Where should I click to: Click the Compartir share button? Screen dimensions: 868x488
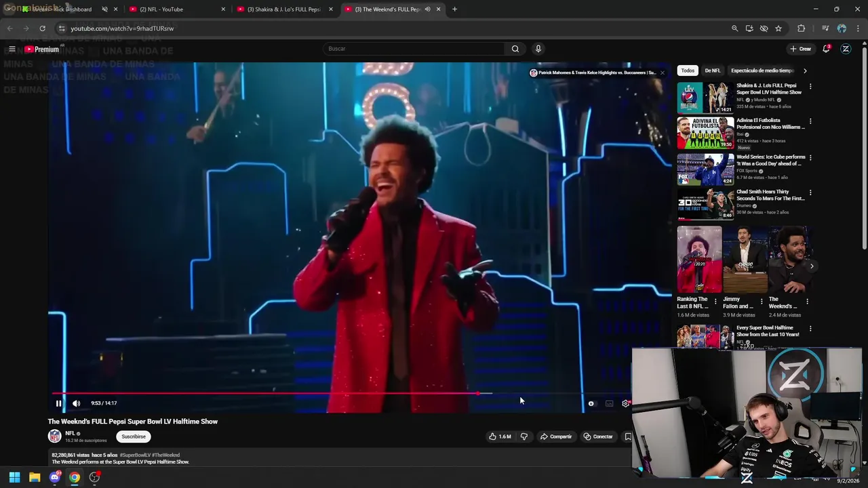pyautogui.click(x=556, y=436)
